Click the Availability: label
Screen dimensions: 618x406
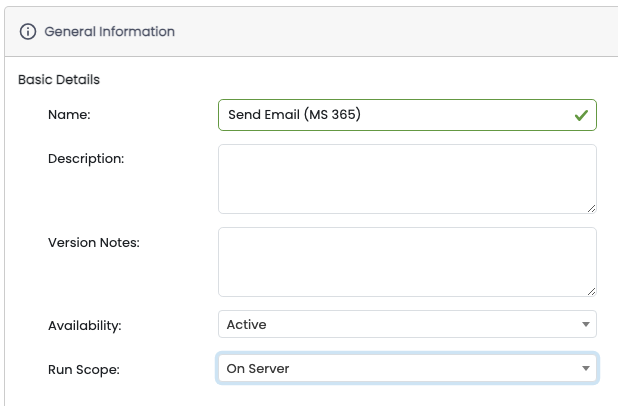tap(85, 325)
